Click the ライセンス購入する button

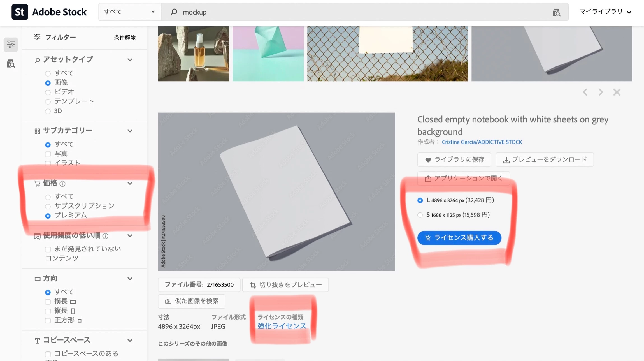point(459,238)
